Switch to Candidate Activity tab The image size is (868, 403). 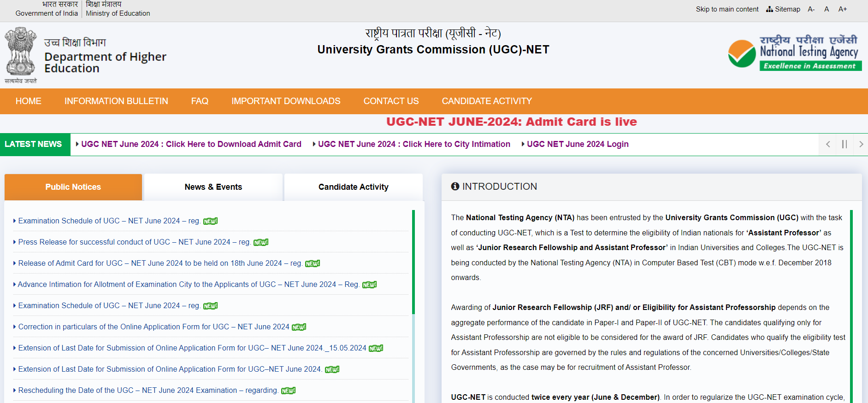point(354,187)
